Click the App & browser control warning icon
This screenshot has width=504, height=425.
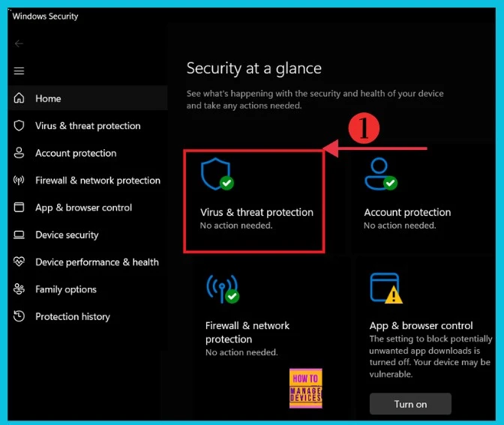[386, 288]
